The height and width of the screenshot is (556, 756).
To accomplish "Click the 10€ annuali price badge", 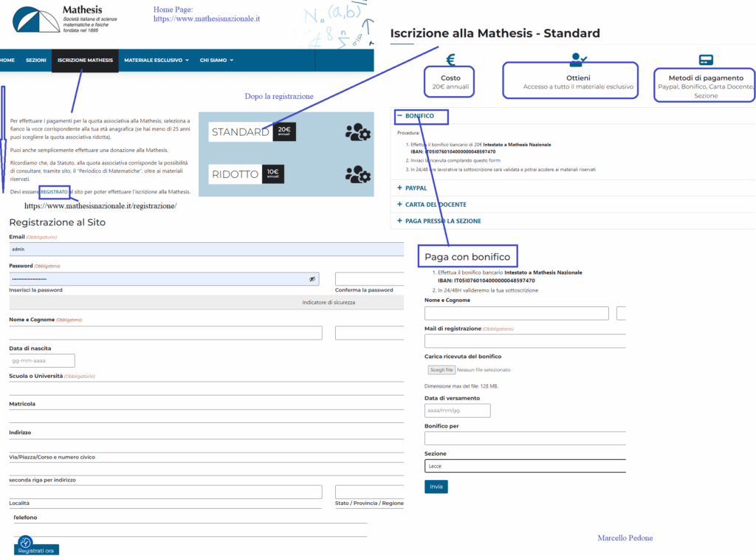I will click(272, 174).
